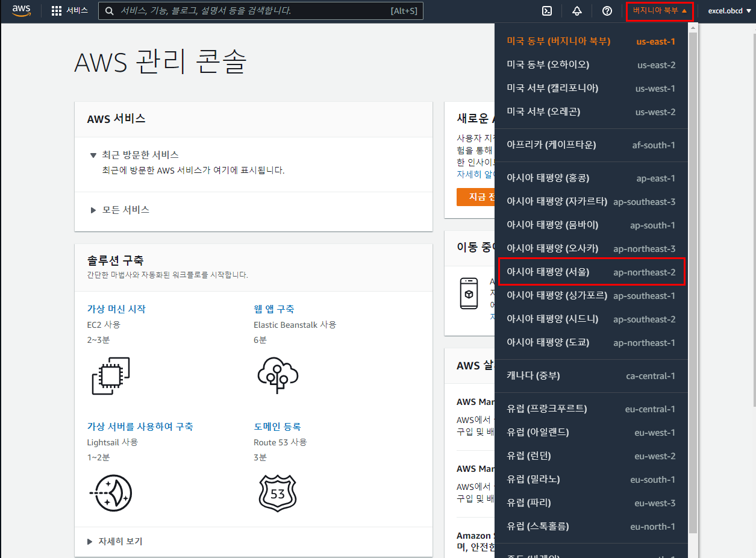Select 아시아 태평양 (싱가포르) region

click(x=591, y=295)
